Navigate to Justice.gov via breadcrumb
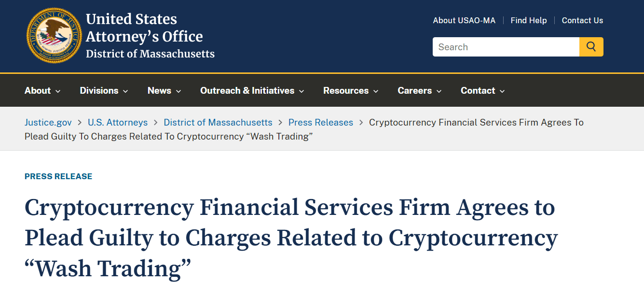The width and height of the screenshot is (644, 298). pyautogui.click(x=48, y=122)
